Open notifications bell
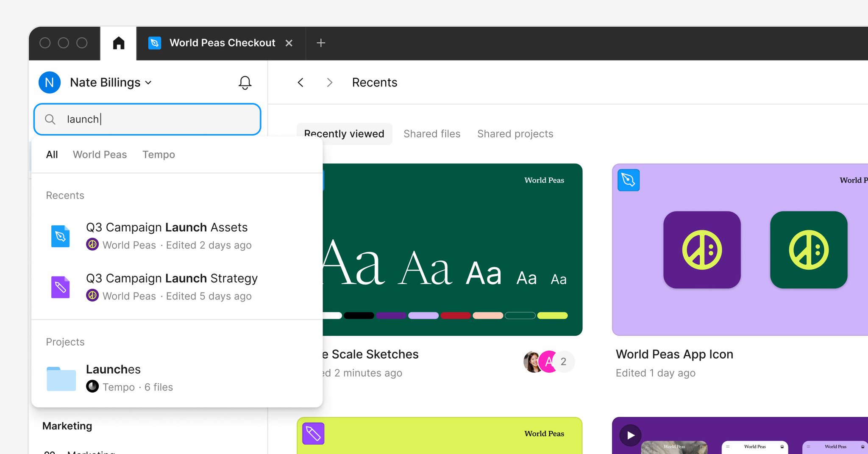Viewport: 868px width, 454px height. 245,82
